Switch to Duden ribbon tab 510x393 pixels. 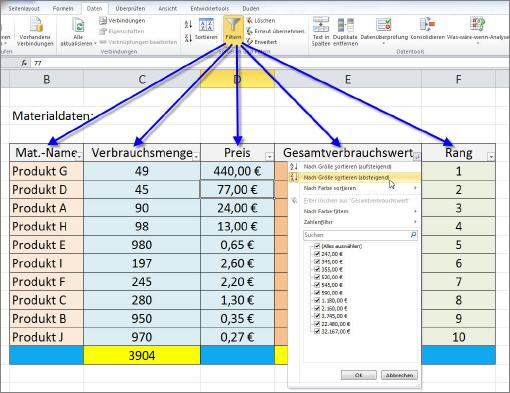(251, 9)
